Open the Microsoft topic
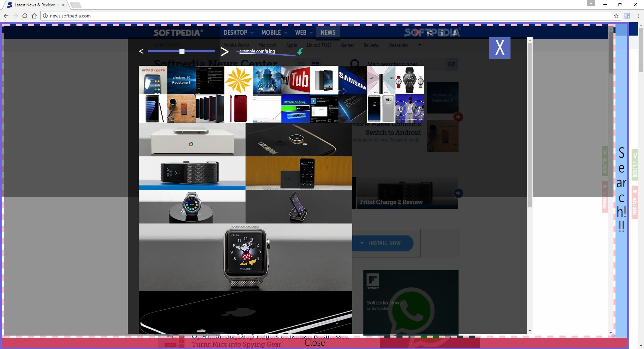This screenshot has height=349, width=644. tap(267, 45)
